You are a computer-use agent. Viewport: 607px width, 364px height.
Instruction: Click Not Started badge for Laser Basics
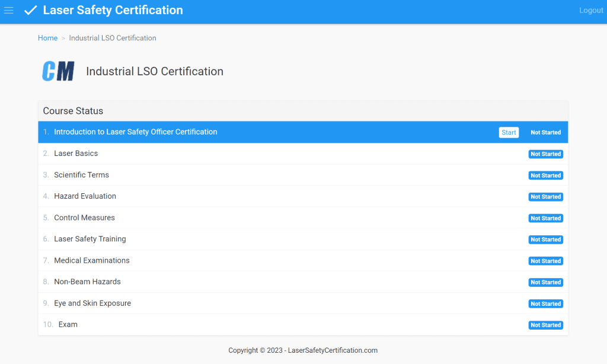coord(546,154)
